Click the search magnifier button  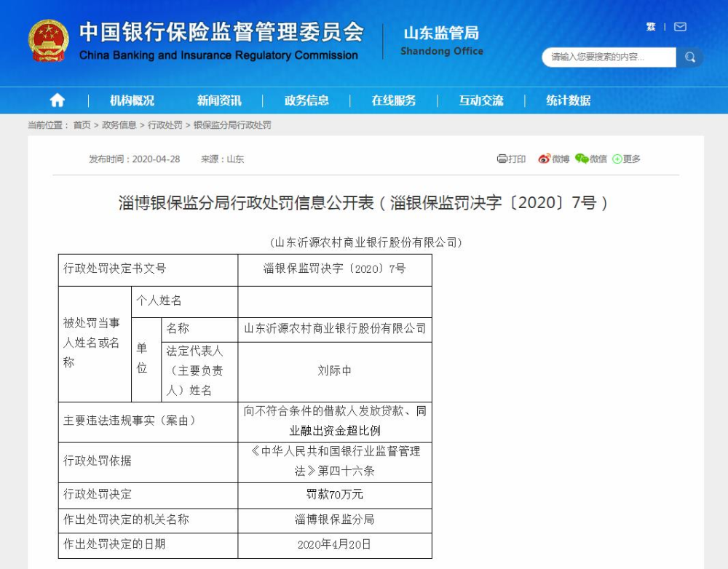(690, 57)
